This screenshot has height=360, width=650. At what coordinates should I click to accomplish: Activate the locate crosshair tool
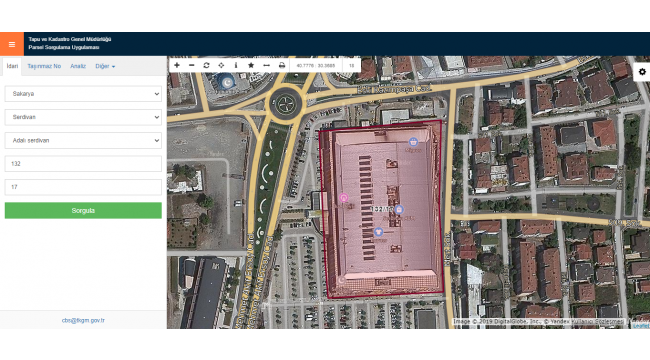coord(221,65)
